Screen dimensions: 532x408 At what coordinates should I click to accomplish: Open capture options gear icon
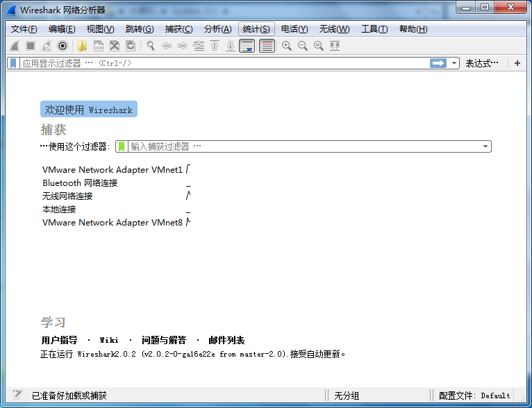pos(63,46)
